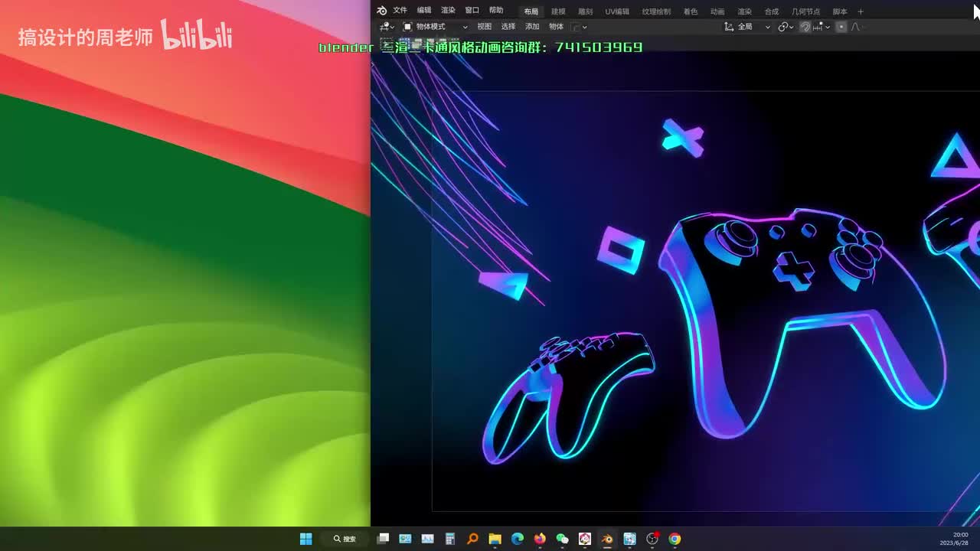This screenshot has width=980, height=551.
Task: Switch to the 着色 workspace tab
Action: coord(691,11)
